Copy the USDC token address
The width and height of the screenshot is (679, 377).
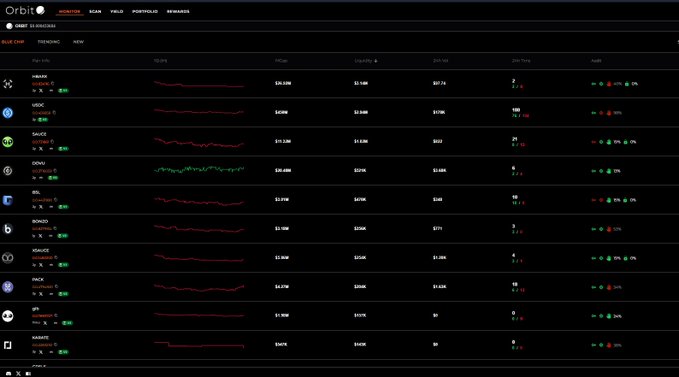pos(54,113)
